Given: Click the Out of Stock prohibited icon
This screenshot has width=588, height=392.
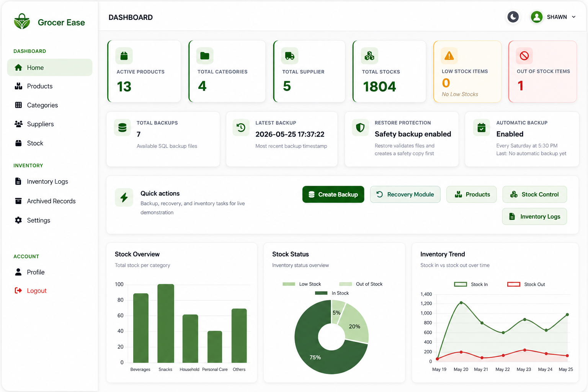Looking at the screenshot, I should click(x=524, y=56).
